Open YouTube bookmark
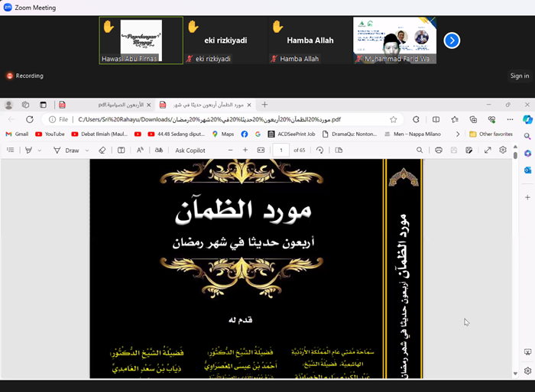The image size is (535, 392). pyautogui.click(x=50, y=134)
